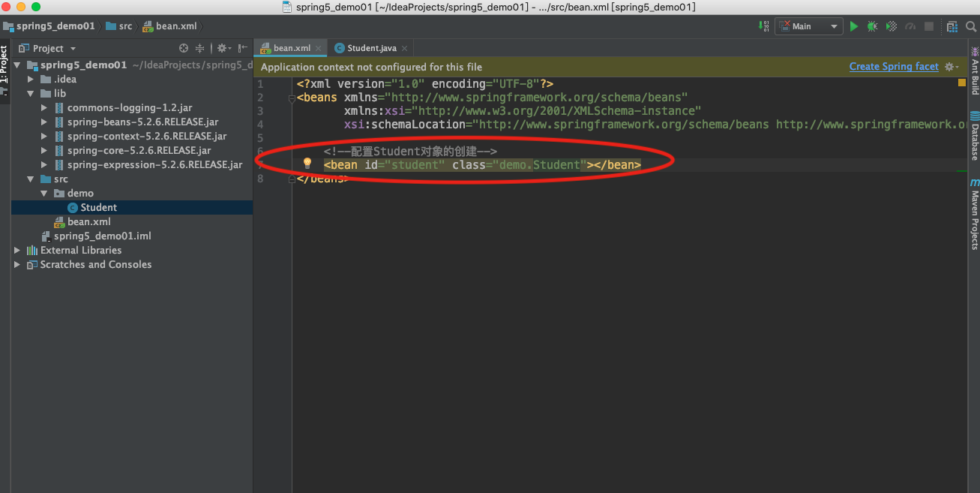Expand spring-expression-5.2.6.RELEASE.jar node
980x493 pixels.
[x=45, y=165]
